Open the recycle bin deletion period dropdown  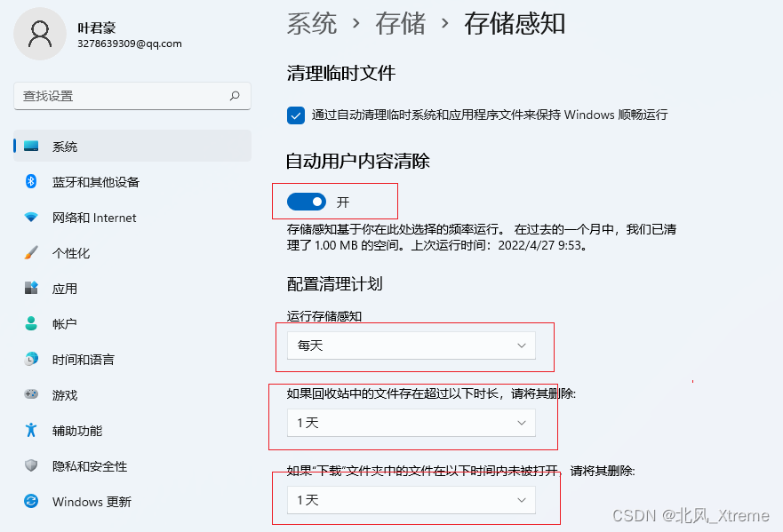(411, 423)
